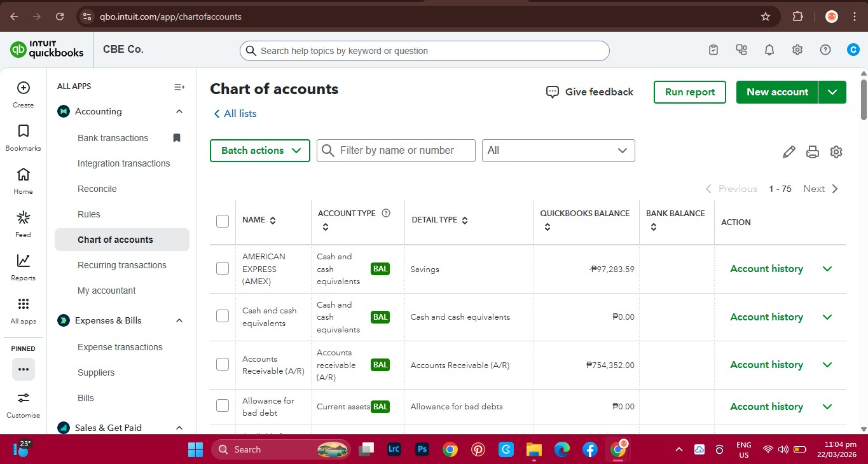
Task: Expand the arrow beside New account
Action: coord(832,92)
